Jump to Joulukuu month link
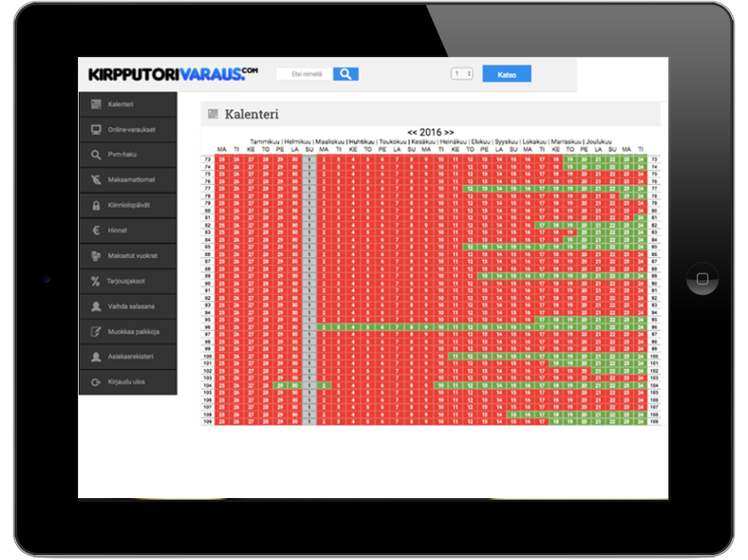 tap(598, 141)
